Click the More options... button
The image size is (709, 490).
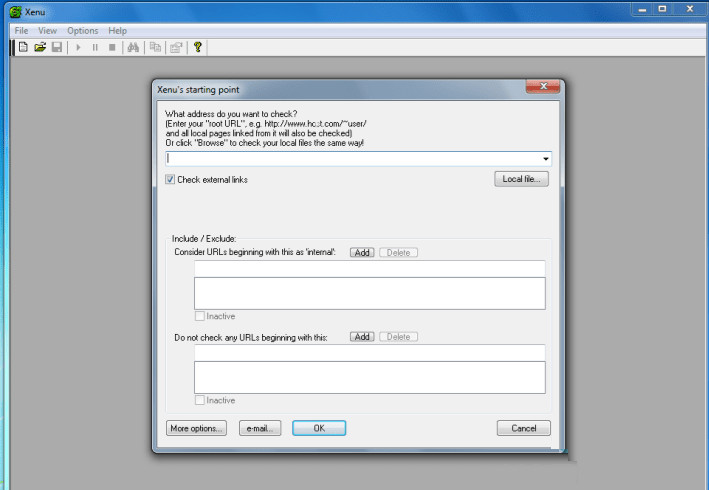(196, 428)
